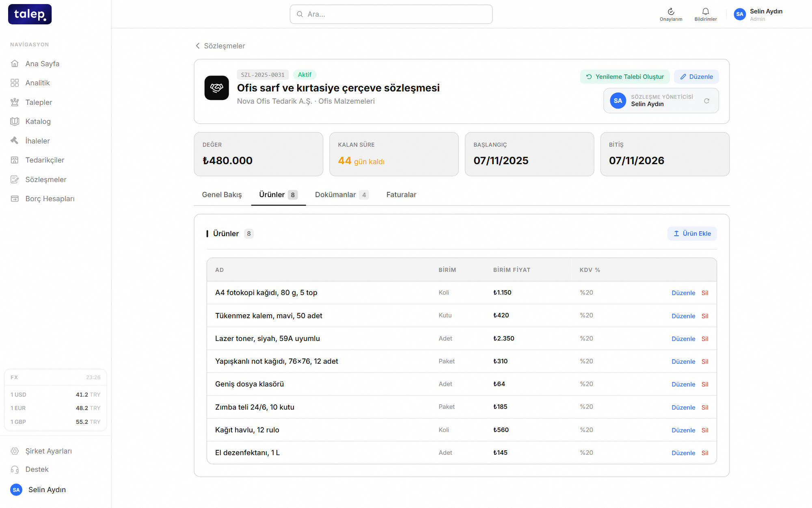The height and width of the screenshot is (508, 812).
Task: Click the 1 EUR exchange rate row
Action: point(56,408)
